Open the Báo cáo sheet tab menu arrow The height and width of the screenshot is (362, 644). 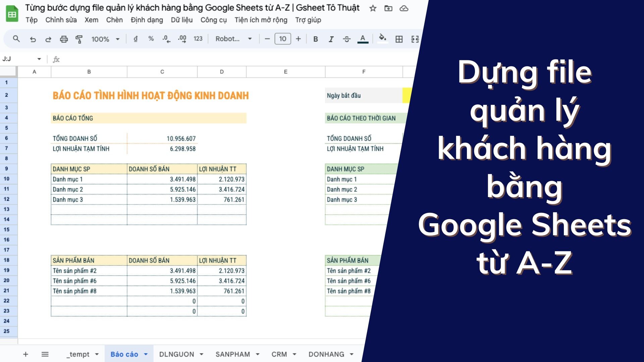click(x=146, y=354)
